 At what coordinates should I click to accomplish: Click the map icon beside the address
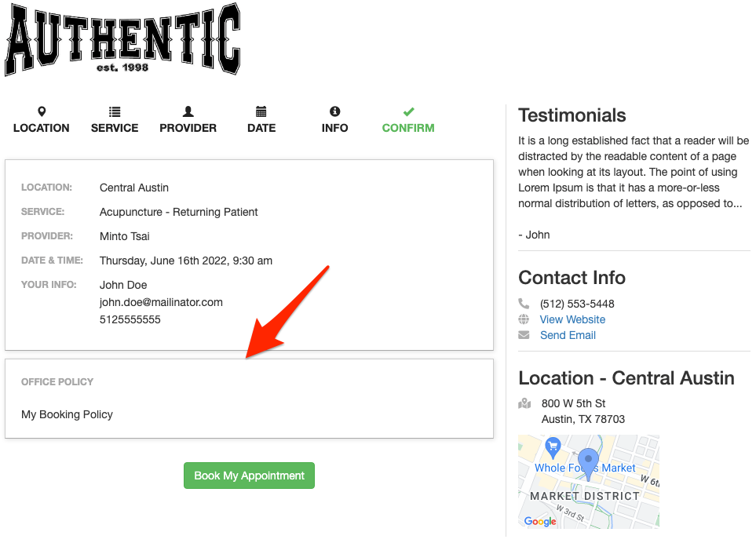coord(524,403)
